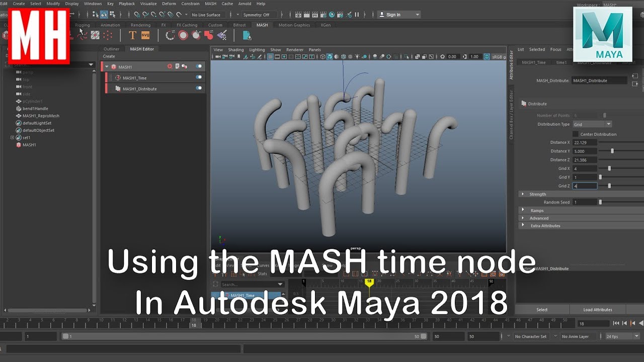Open the Deform menu
The image size is (644, 362).
click(169, 4)
